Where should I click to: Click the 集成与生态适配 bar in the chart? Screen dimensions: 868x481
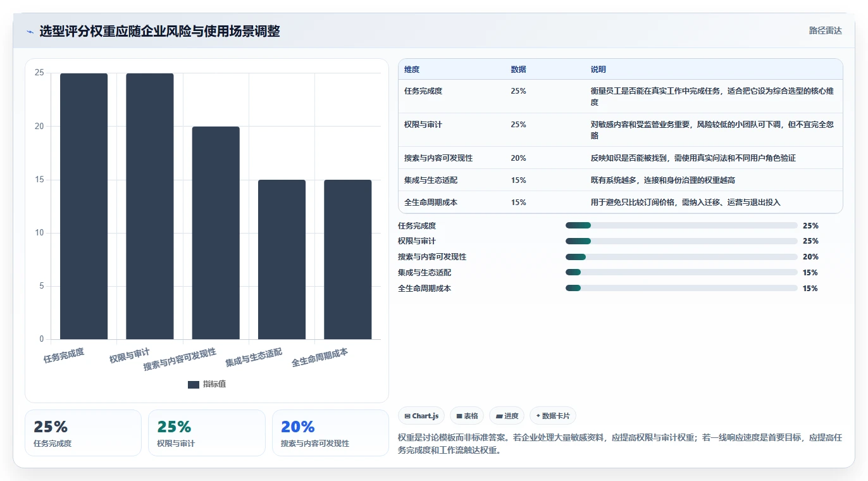pos(282,259)
